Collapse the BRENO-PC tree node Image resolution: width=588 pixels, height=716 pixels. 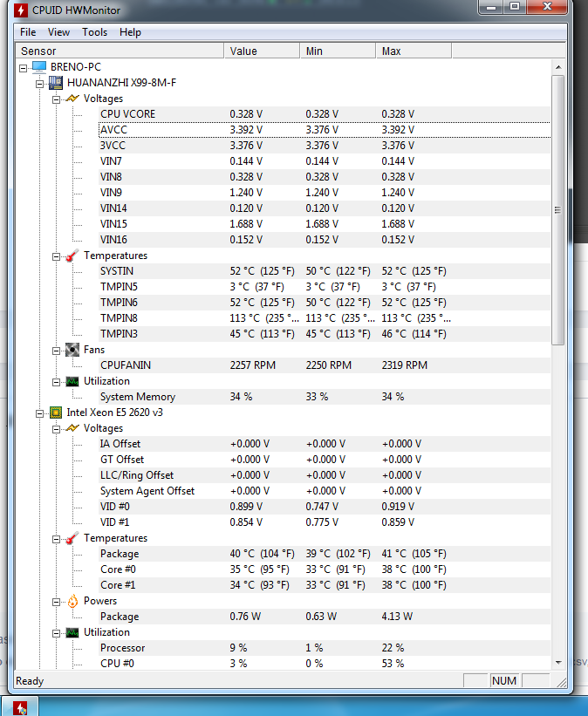tap(24, 68)
